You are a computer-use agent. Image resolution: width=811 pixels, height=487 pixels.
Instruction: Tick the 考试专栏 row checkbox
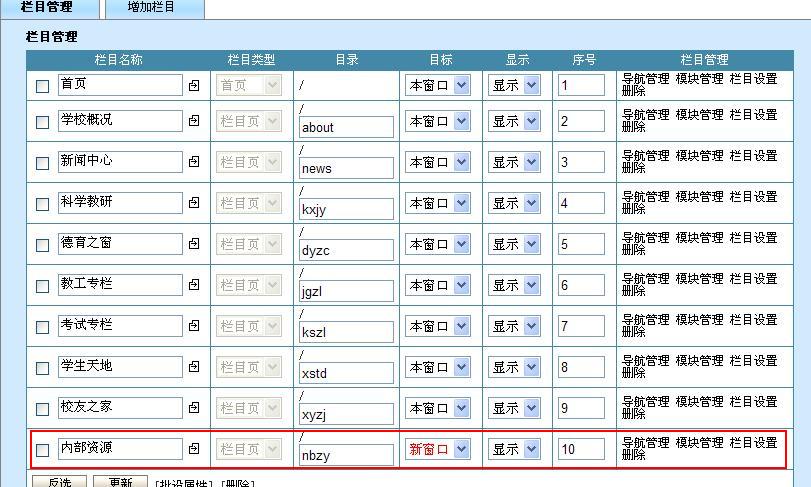(42, 327)
